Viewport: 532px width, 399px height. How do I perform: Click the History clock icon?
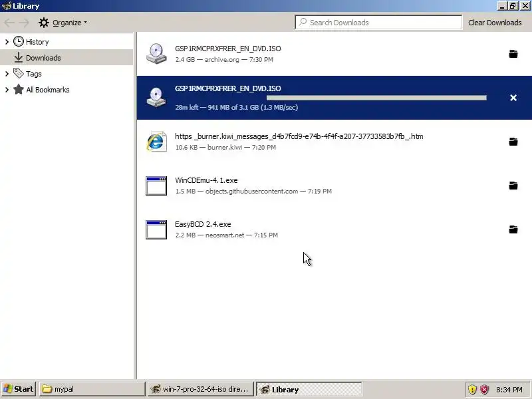(19, 41)
